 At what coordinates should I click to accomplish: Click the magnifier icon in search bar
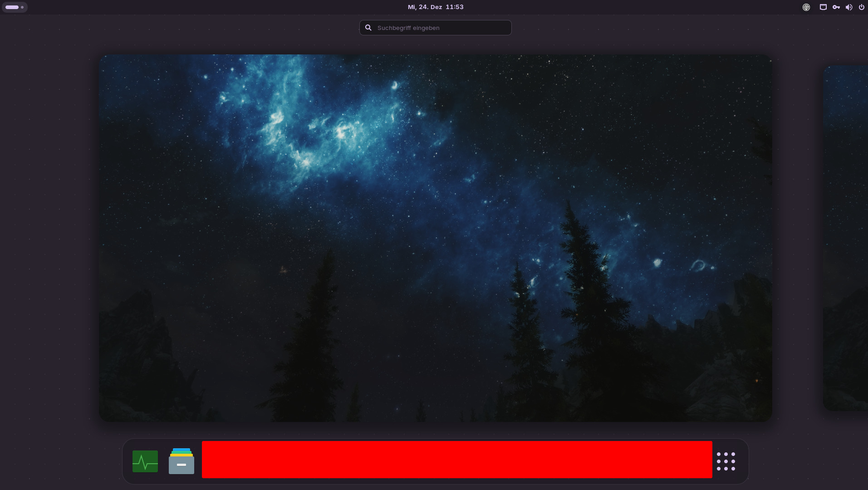(x=368, y=28)
